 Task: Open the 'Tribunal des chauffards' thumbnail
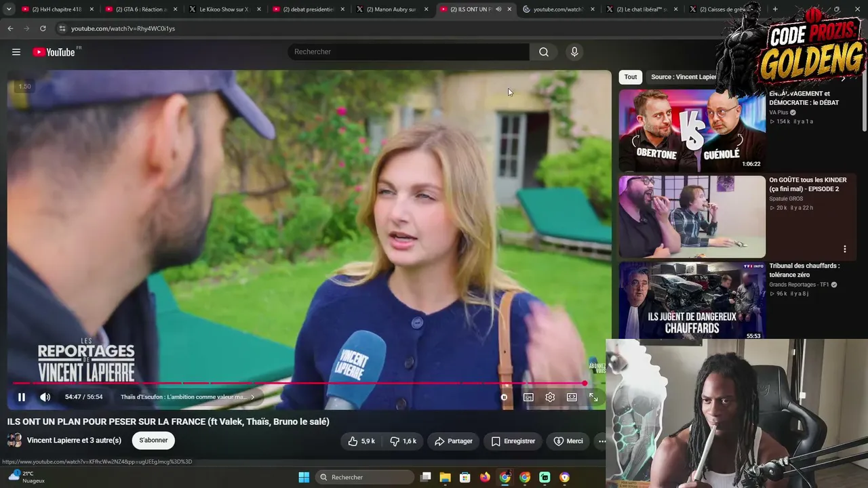click(x=692, y=301)
